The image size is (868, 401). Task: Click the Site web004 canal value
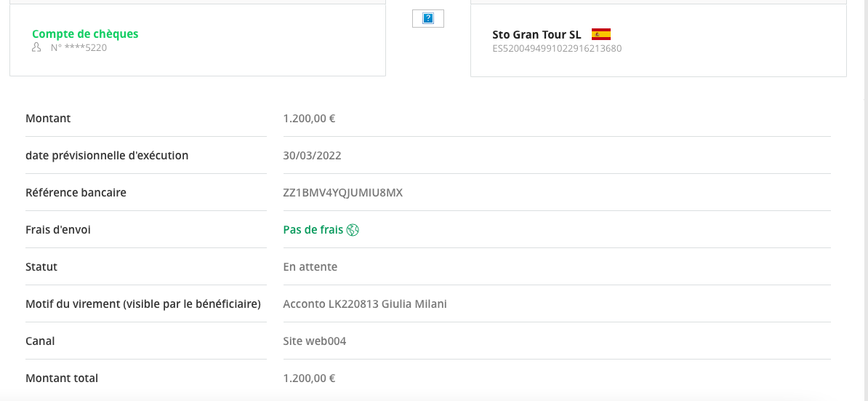pos(315,341)
